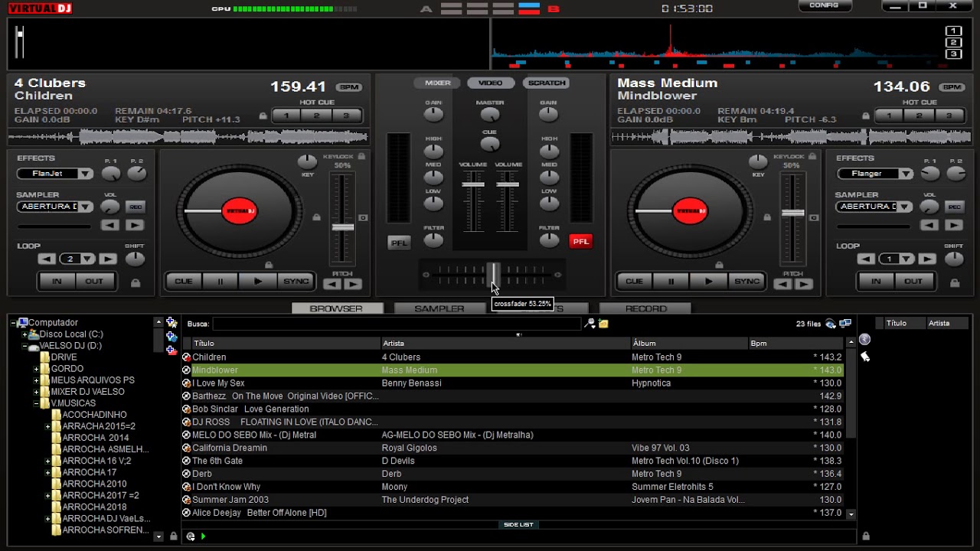Pause the left deck
Viewport: 980px width, 551px height.
click(220, 282)
